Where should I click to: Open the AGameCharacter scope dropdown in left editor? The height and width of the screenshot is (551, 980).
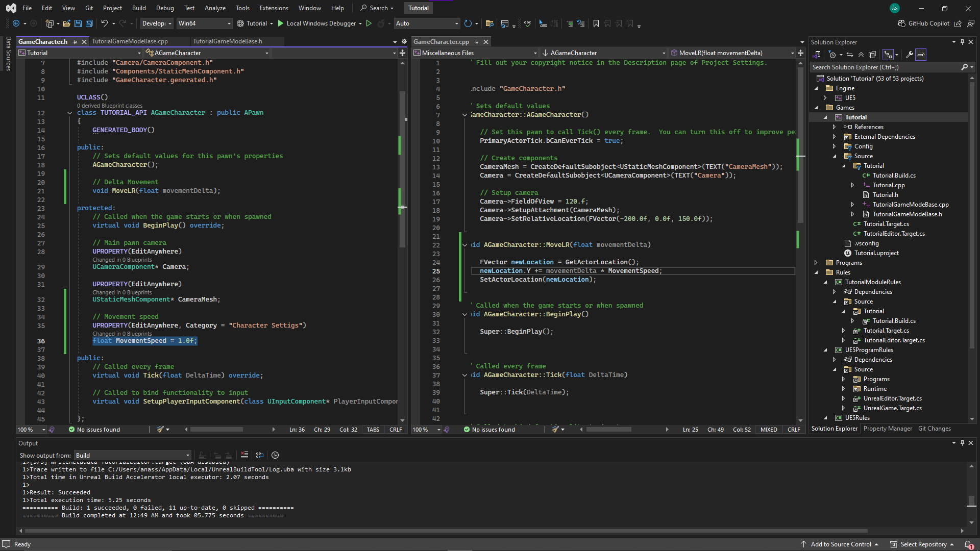coord(207,53)
